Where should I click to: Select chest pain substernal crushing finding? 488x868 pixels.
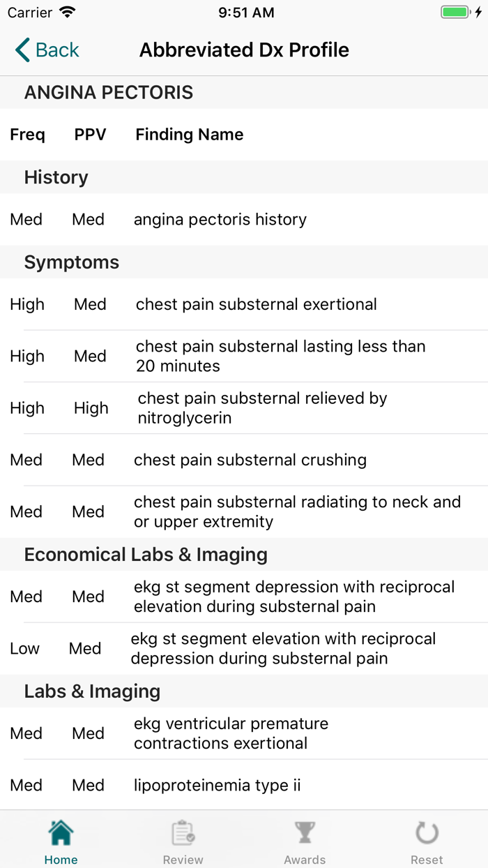click(250, 460)
